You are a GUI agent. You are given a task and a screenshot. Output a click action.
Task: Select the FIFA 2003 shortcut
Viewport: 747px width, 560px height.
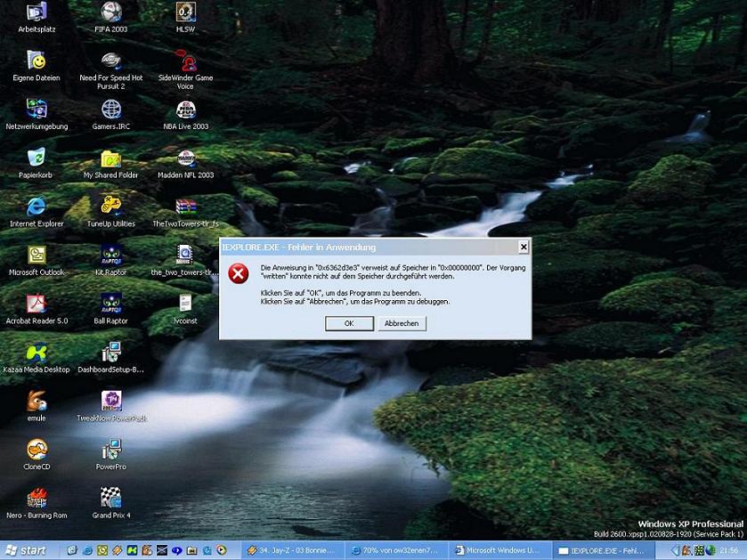(x=111, y=18)
